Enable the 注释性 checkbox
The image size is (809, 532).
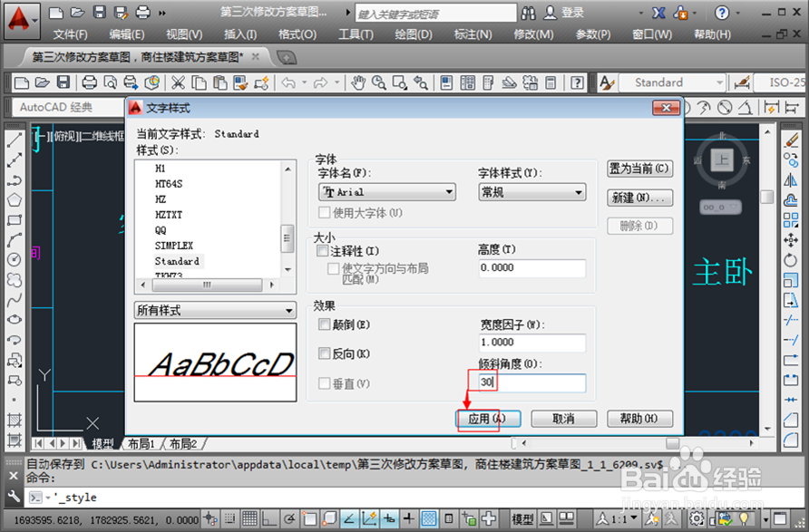[323, 251]
